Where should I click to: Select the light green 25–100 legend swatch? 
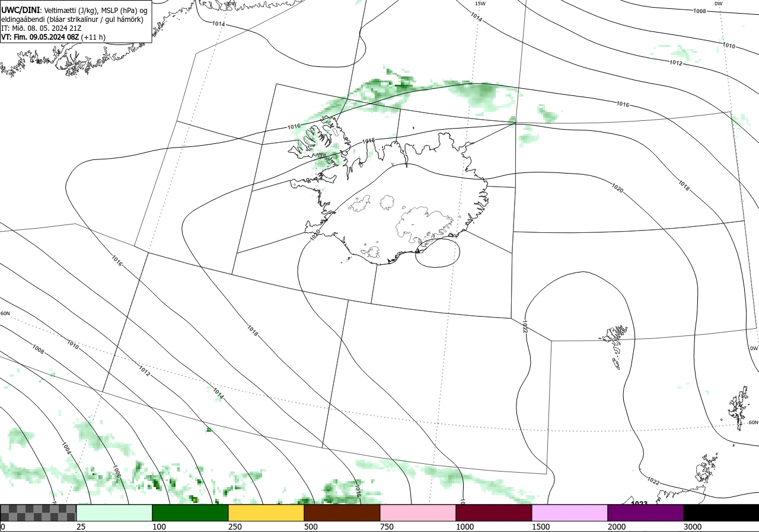pos(114,512)
